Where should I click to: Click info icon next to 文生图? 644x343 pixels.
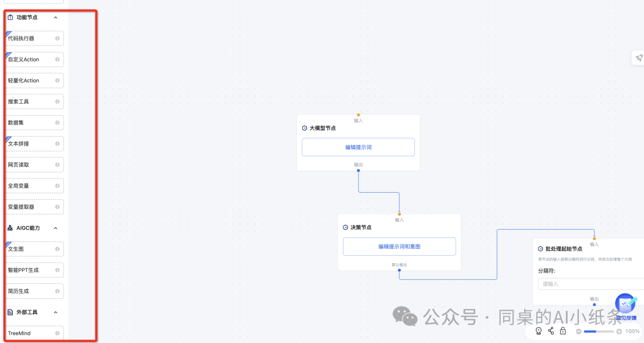click(x=57, y=249)
